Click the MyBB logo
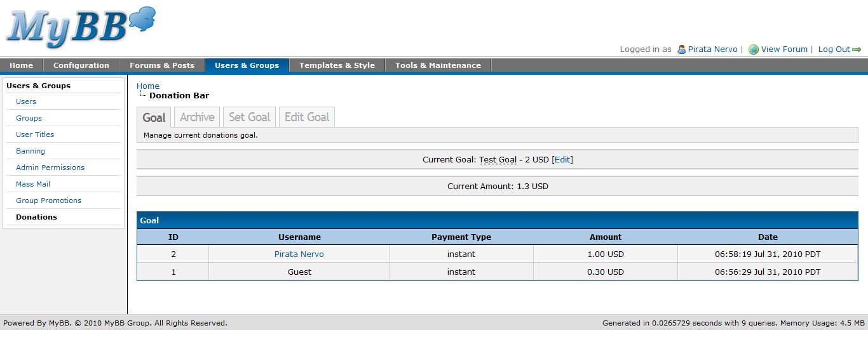The image size is (868, 349). click(81, 28)
